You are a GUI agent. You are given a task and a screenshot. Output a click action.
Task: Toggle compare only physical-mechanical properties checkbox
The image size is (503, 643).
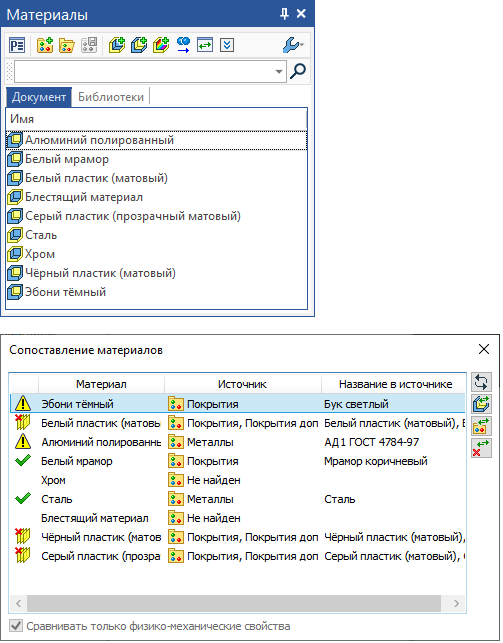pyautogui.click(x=16, y=626)
